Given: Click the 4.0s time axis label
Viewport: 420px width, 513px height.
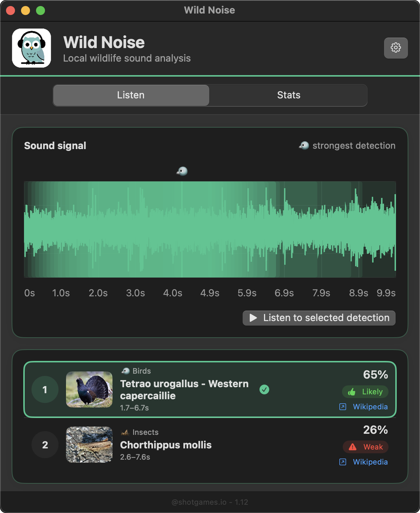Looking at the screenshot, I should [173, 293].
